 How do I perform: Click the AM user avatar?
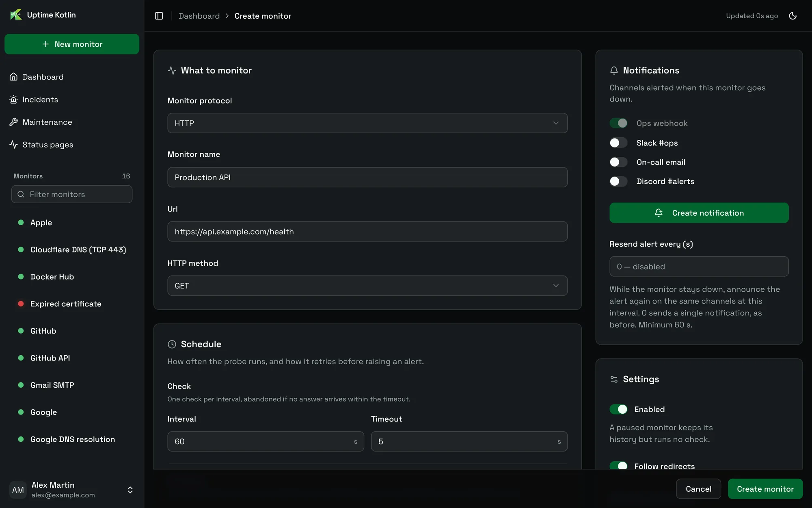pos(18,490)
